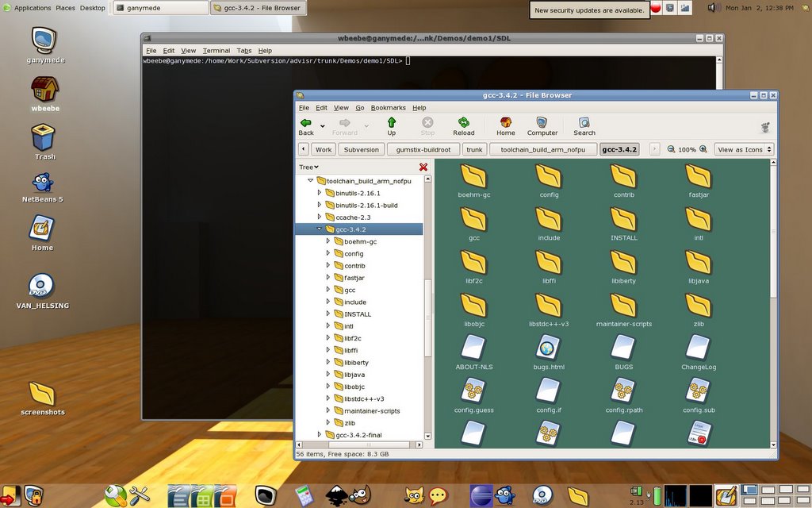Close the Tree side pane

pyautogui.click(x=423, y=167)
